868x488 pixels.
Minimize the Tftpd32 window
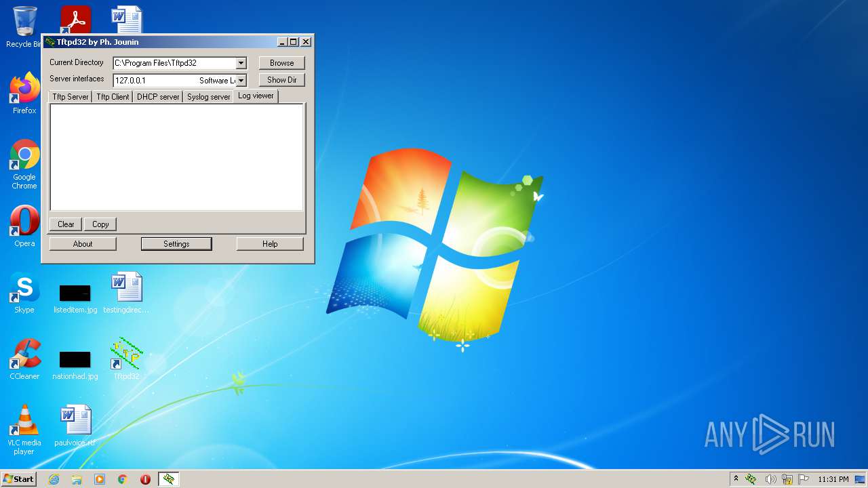click(283, 42)
